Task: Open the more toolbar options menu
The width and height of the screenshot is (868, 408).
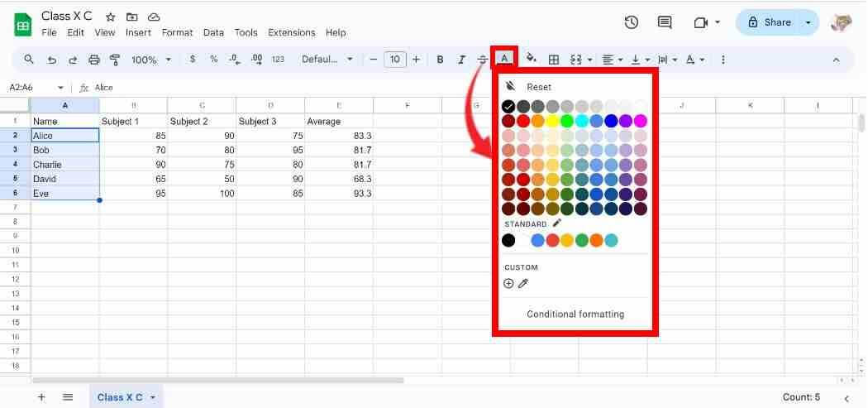Action: (723, 60)
